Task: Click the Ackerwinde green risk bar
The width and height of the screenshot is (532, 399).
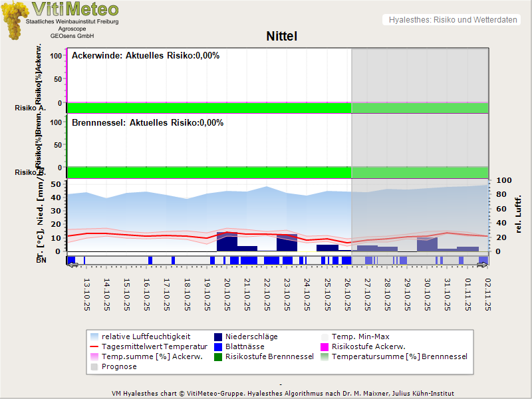Action: click(x=208, y=108)
